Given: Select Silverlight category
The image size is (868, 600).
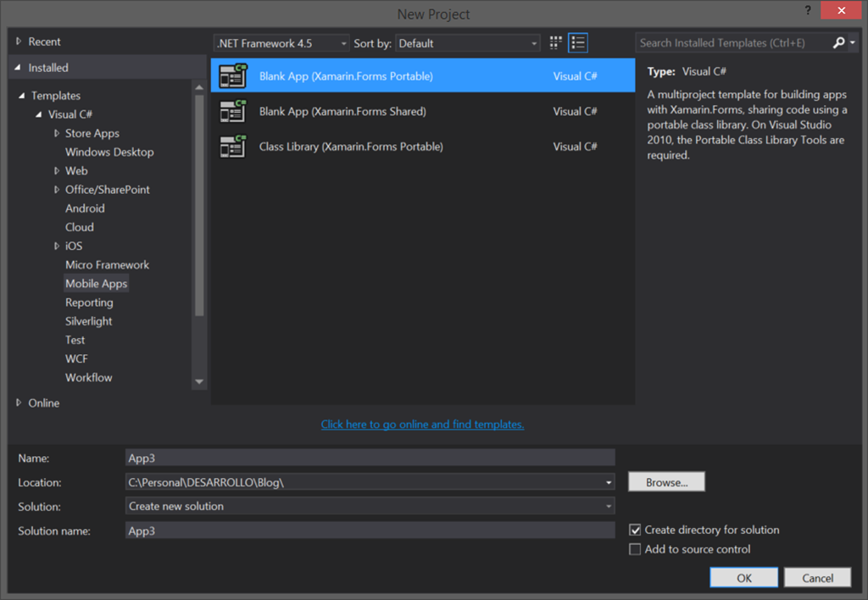Looking at the screenshot, I should click(x=88, y=321).
